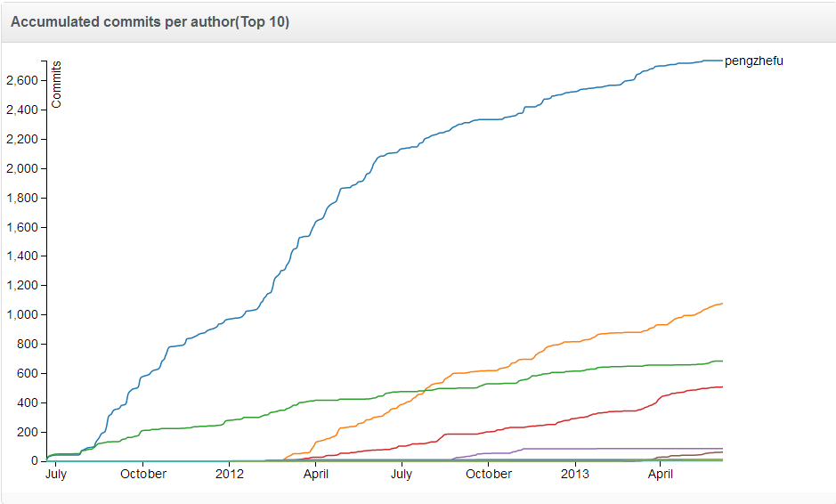Select the 2,000 y-axis tick label
Viewport: 836px width, 504px height.
click(x=21, y=169)
